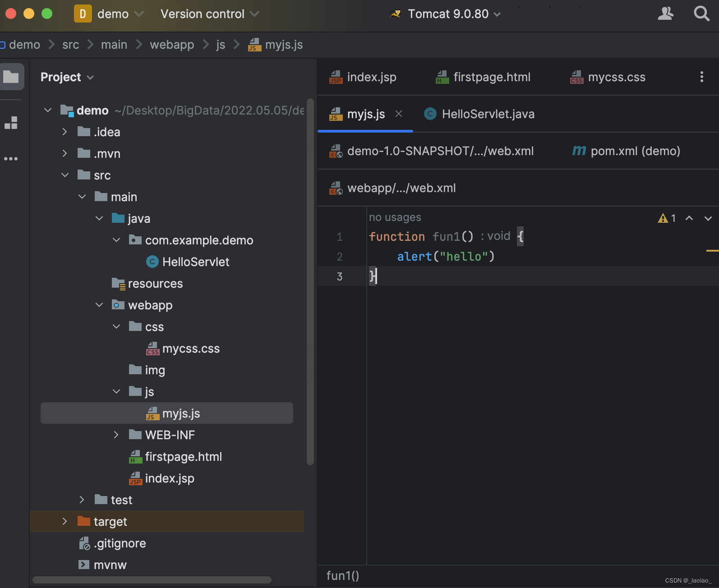Click the java source folder icon
Screen dimensions: 719x588
118,218
